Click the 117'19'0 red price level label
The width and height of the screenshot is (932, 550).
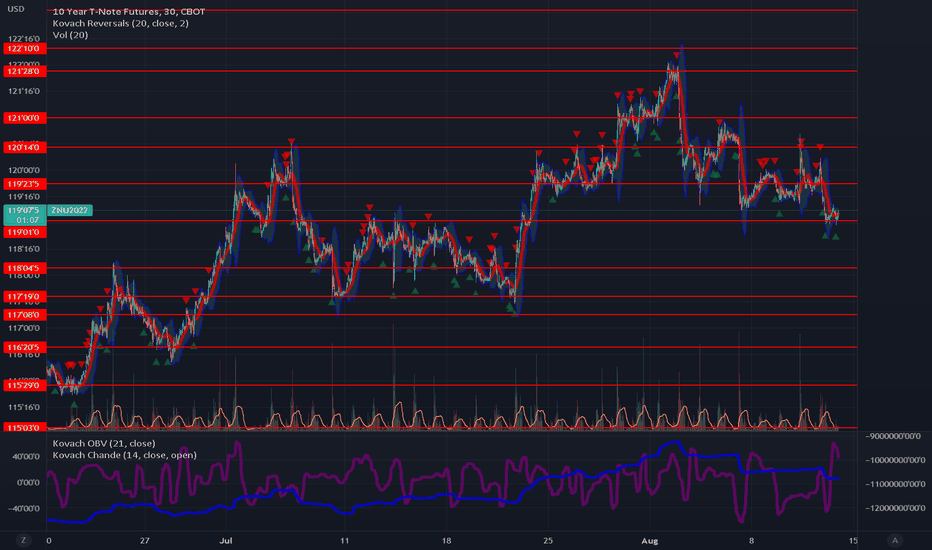point(24,296)
